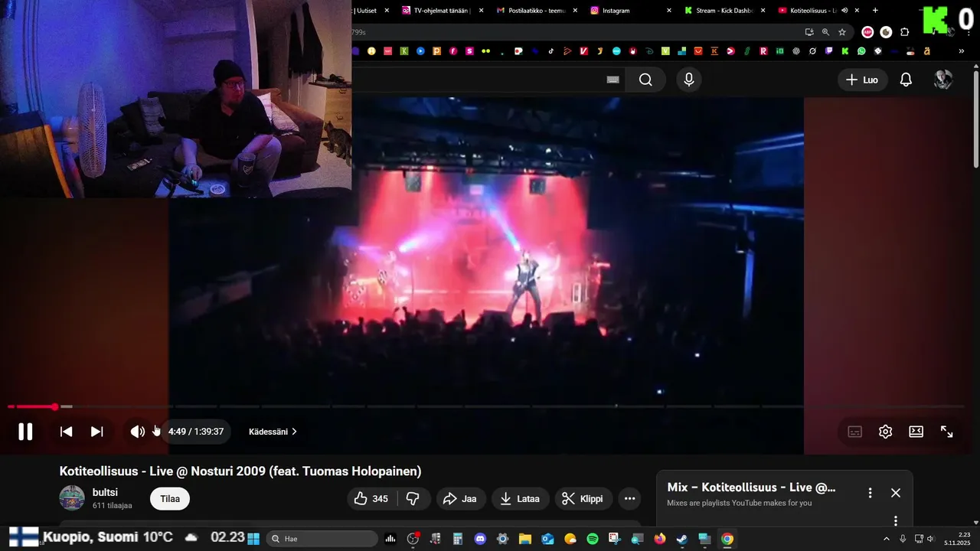Start voice search with microphone
The image size is (980, 551).
pyautogui.click(x=689, y=80)
